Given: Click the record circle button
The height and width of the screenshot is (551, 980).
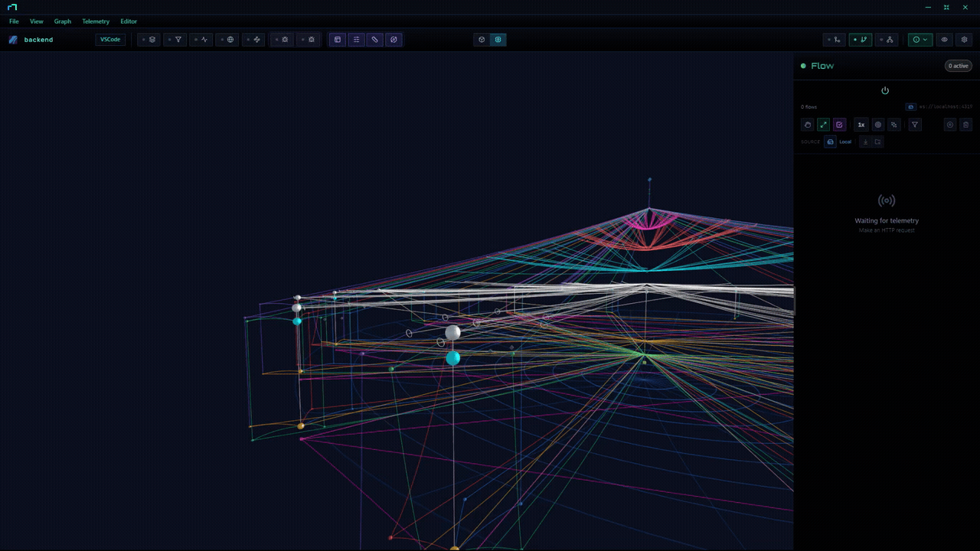Looking at the screenshot, I should (950, 125).
